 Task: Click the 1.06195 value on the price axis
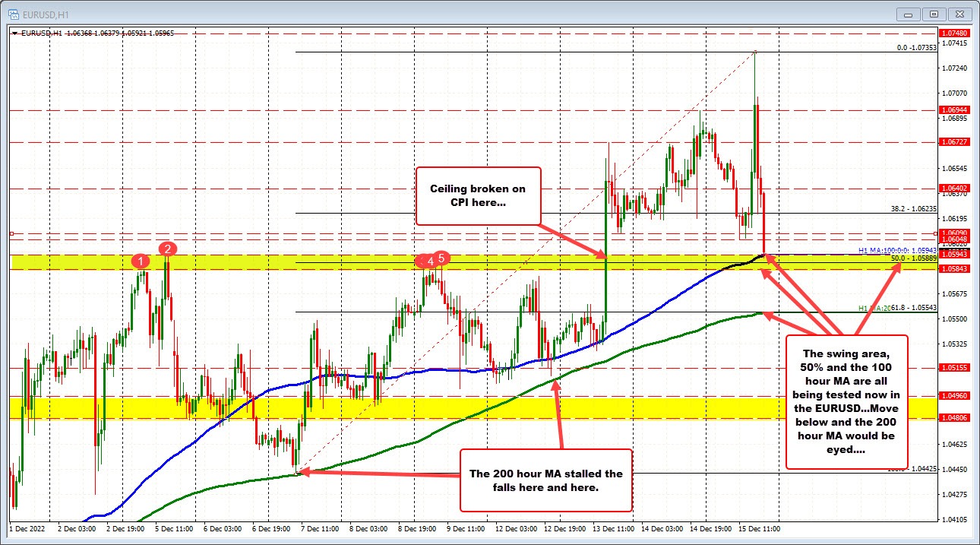(x=953, y=218)
